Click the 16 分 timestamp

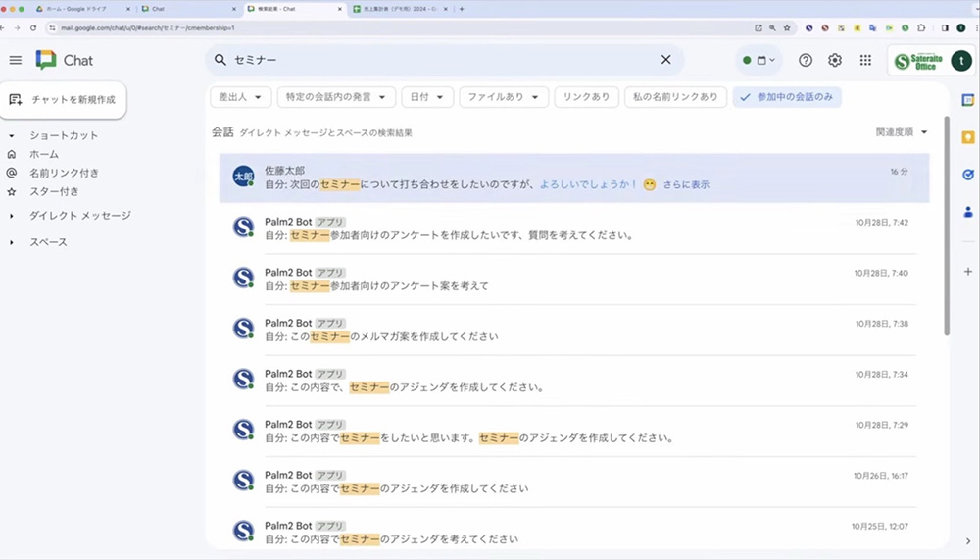899,172
